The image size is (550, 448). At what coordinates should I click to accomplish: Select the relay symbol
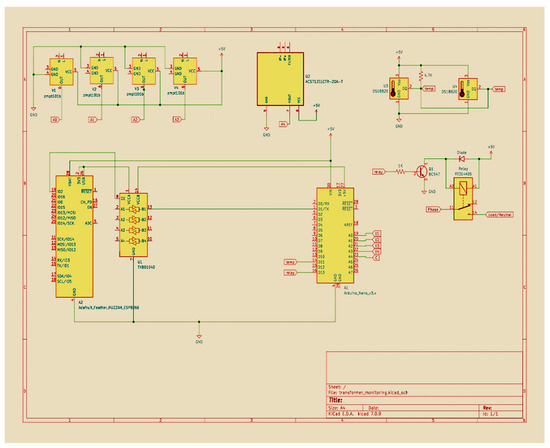coord(463,199)
